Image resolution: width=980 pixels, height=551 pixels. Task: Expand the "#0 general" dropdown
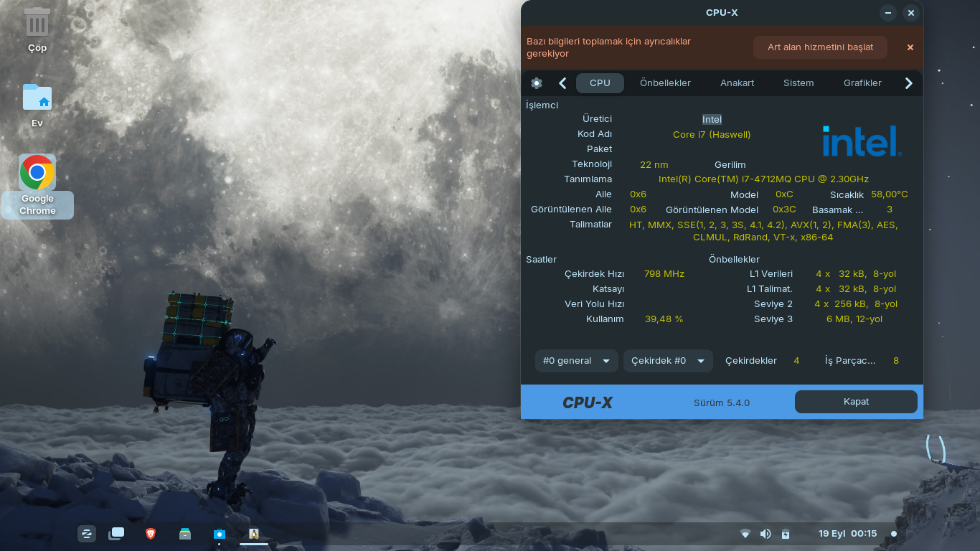pos(576,361)
